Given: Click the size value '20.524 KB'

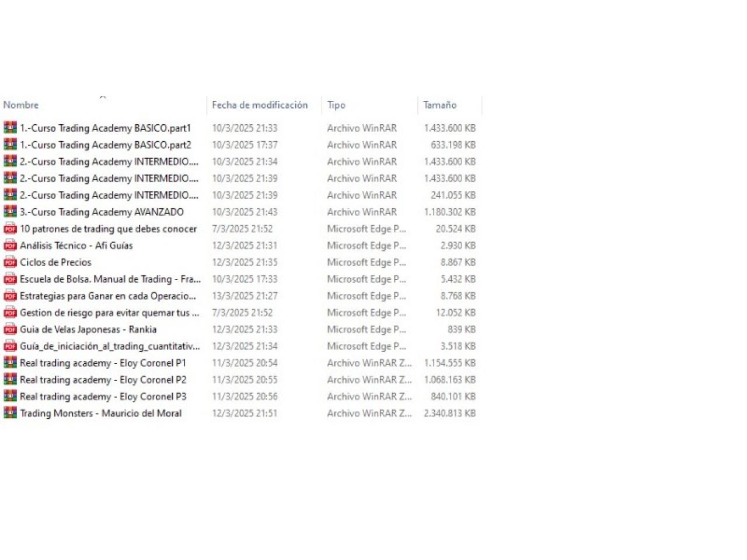Looking at the screenshot, I should [x=456, y=229].
